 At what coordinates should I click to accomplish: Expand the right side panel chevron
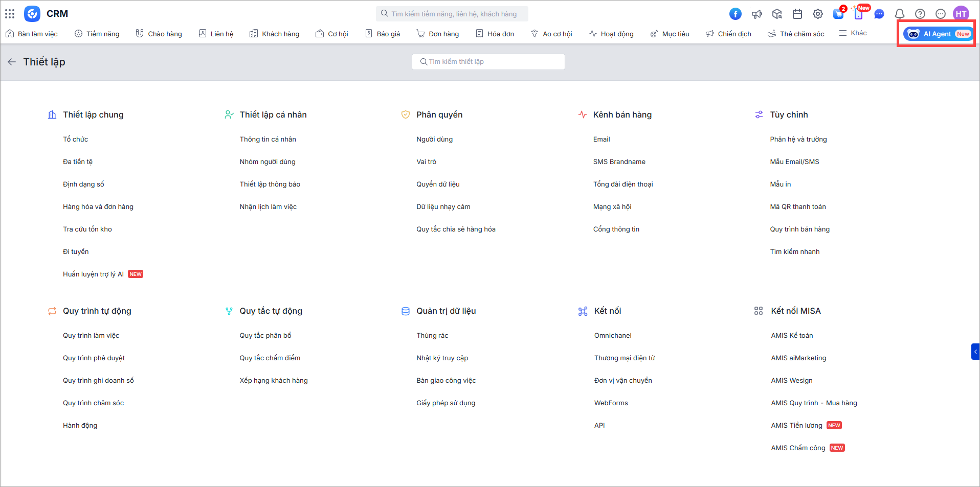point(975,352)
